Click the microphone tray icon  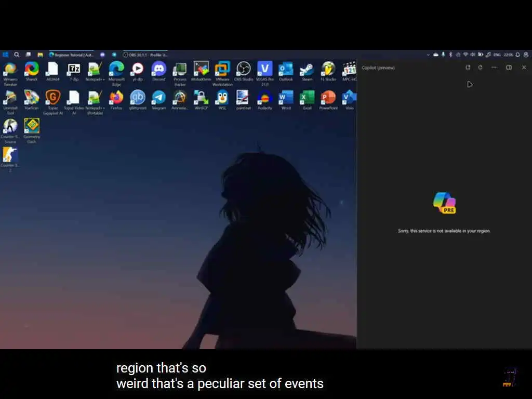[443, 55]
